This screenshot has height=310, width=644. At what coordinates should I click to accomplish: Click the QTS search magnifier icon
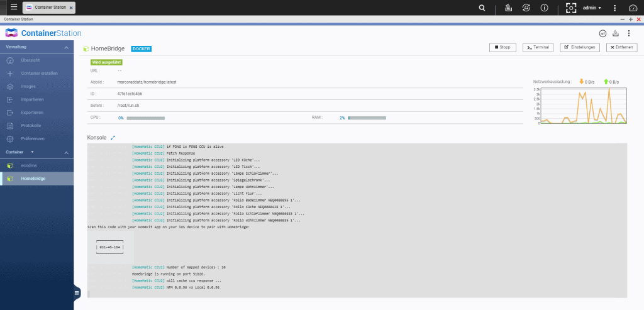(x=482, y=8)
